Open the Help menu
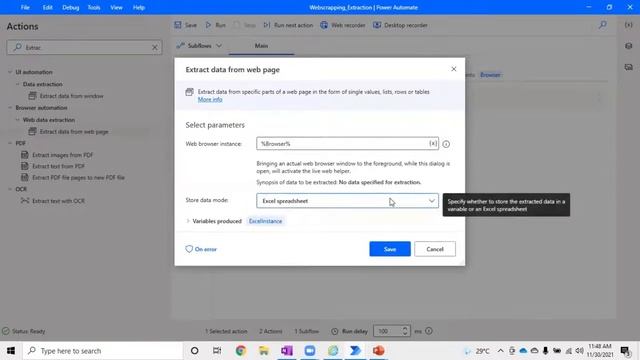Viewport: 640px width, 360px height. coord(139,7)
